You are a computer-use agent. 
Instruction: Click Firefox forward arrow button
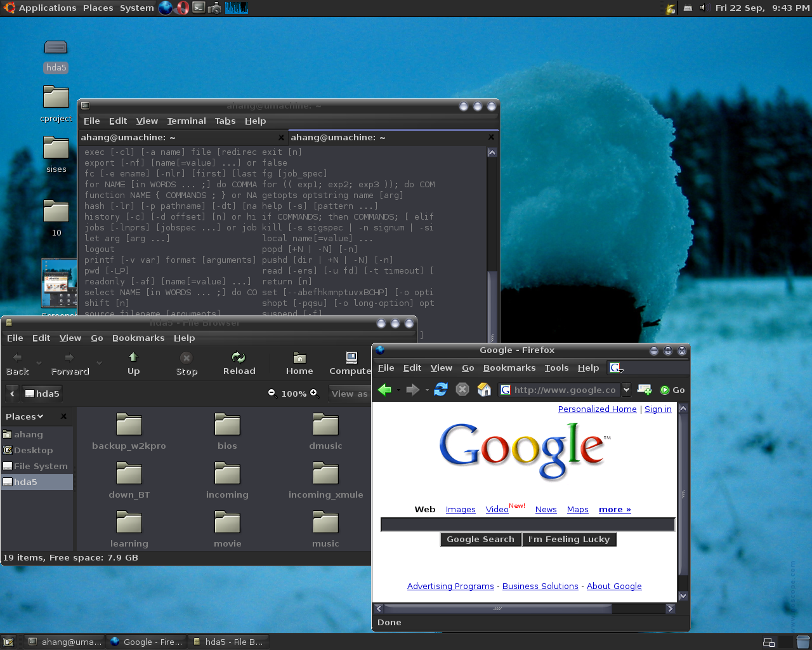pos(412,390)
